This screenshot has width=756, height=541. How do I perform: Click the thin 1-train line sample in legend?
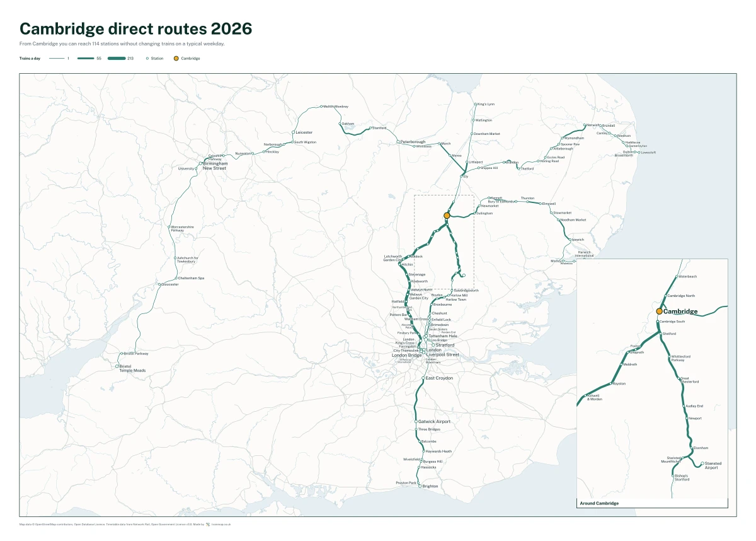click(x=57, y=58)
